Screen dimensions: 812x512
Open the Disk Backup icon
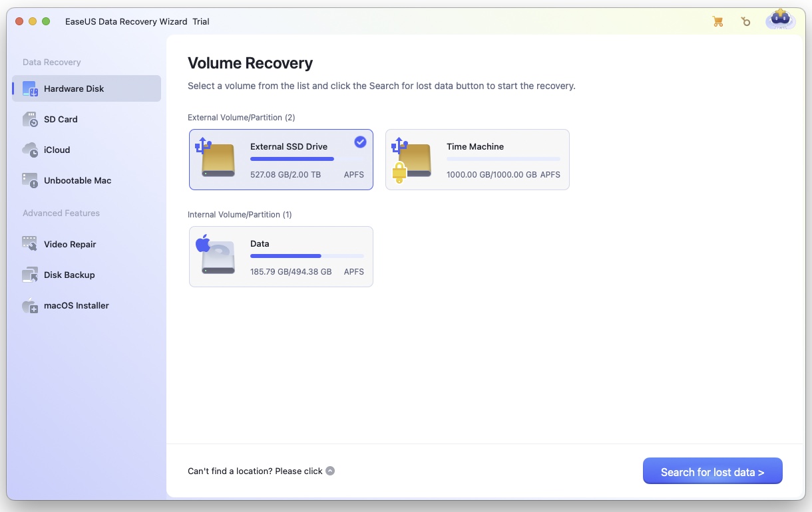point(31,275)
